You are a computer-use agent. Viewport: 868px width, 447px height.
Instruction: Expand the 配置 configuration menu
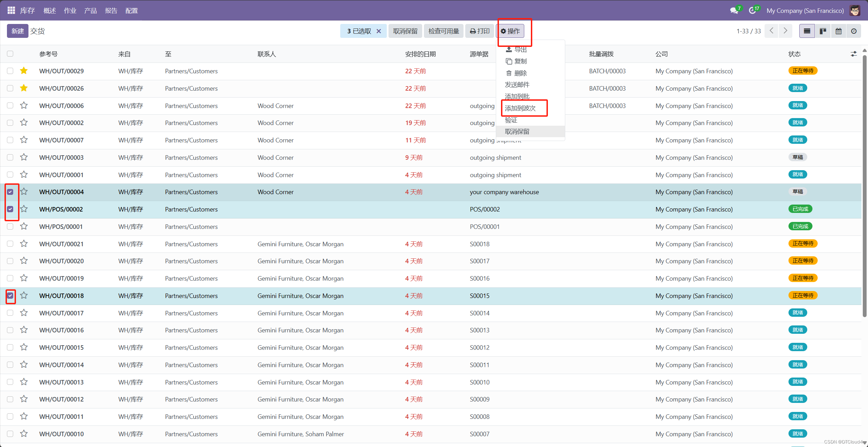131,11
